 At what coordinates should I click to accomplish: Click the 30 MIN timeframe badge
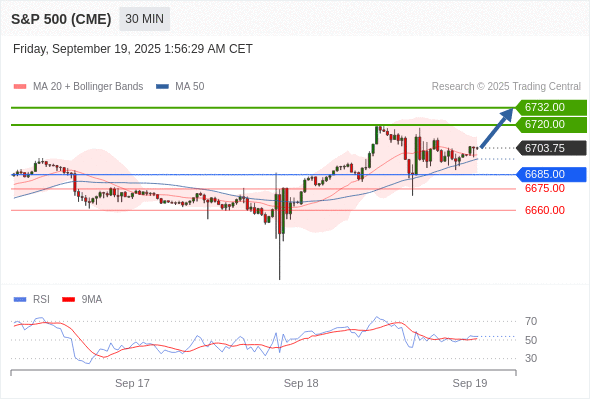click(x=144, y=19)
